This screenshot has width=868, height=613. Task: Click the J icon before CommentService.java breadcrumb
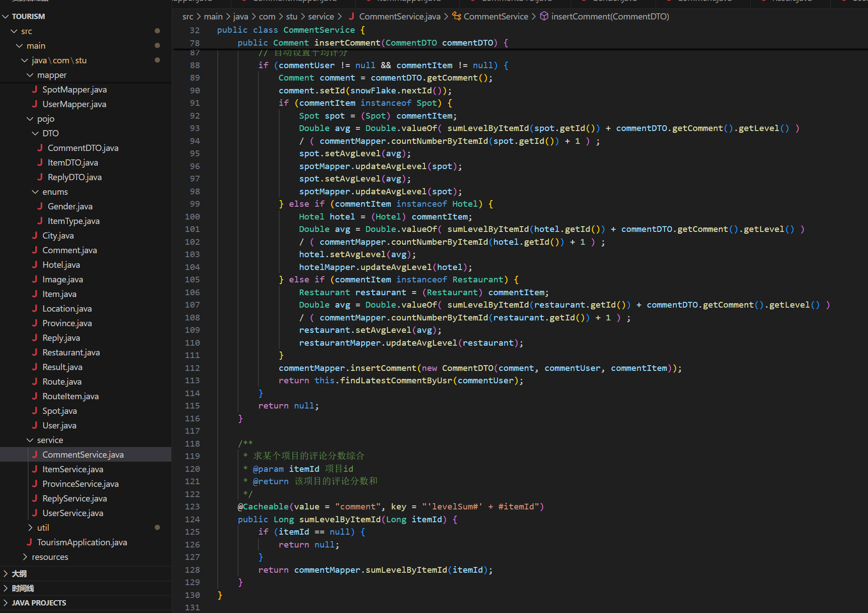pyautogui.click(x=351, y=16)
